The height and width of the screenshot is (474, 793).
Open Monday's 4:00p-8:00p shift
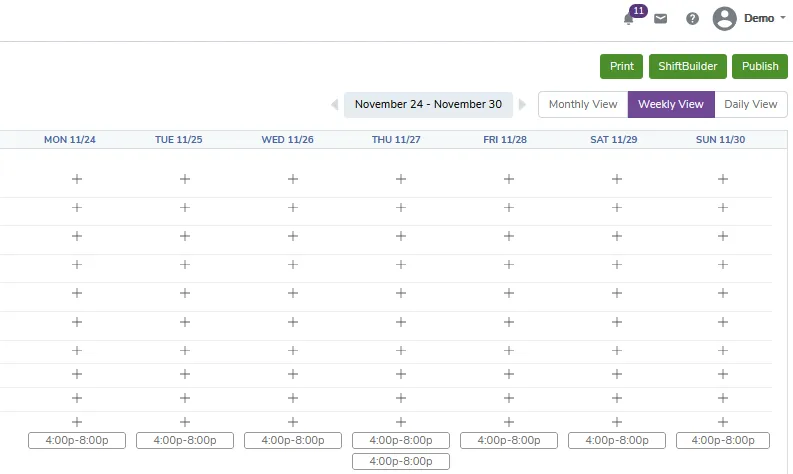point(77,441)
